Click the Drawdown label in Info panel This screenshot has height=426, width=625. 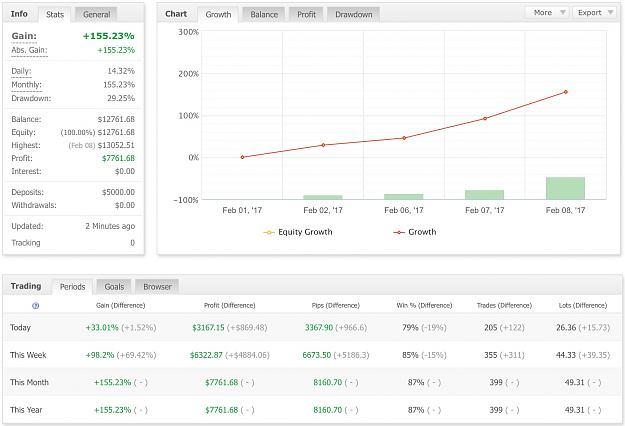(x=31, y=98)
